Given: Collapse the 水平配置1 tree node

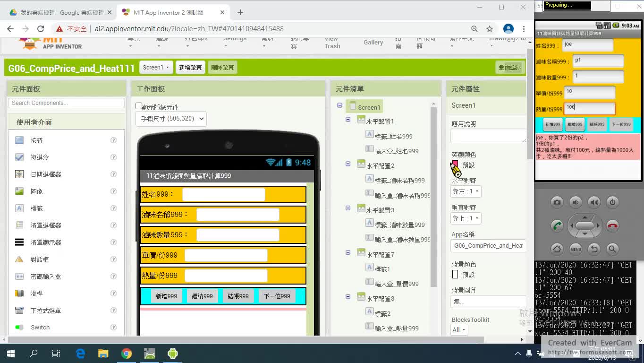Looking at the screenshot, I should (348, 120).
